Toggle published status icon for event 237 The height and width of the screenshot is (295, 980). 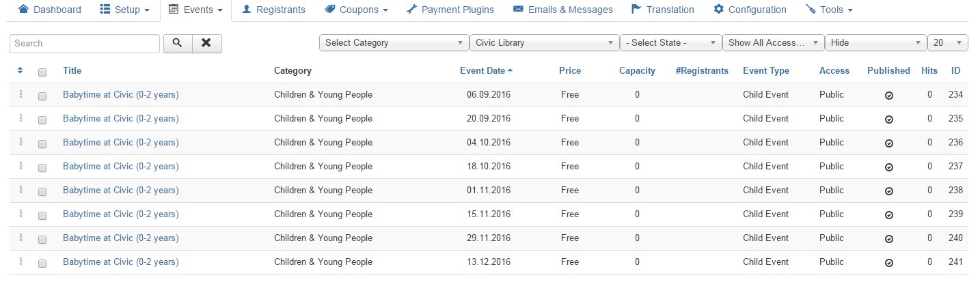[x=888, y=167]
